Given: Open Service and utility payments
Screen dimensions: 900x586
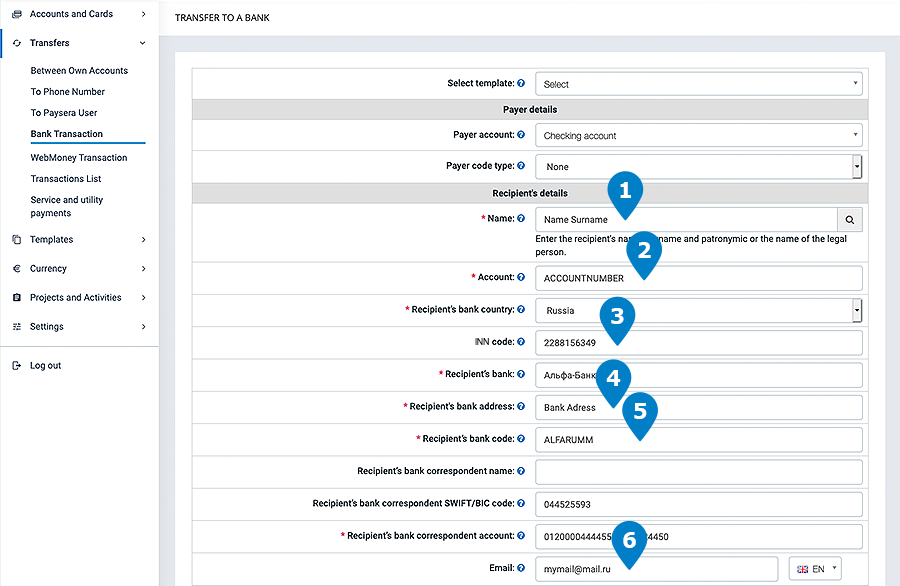Looking at the screenshot, I should coord(67,206).
